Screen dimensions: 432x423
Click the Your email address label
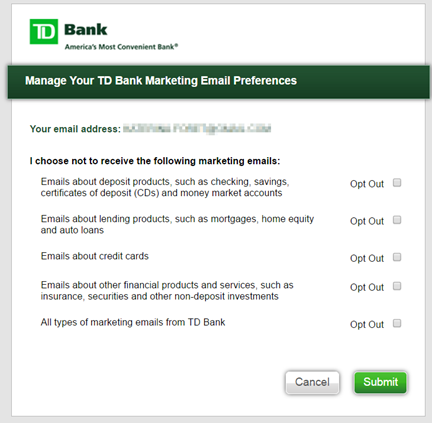[x=75, y=129]
